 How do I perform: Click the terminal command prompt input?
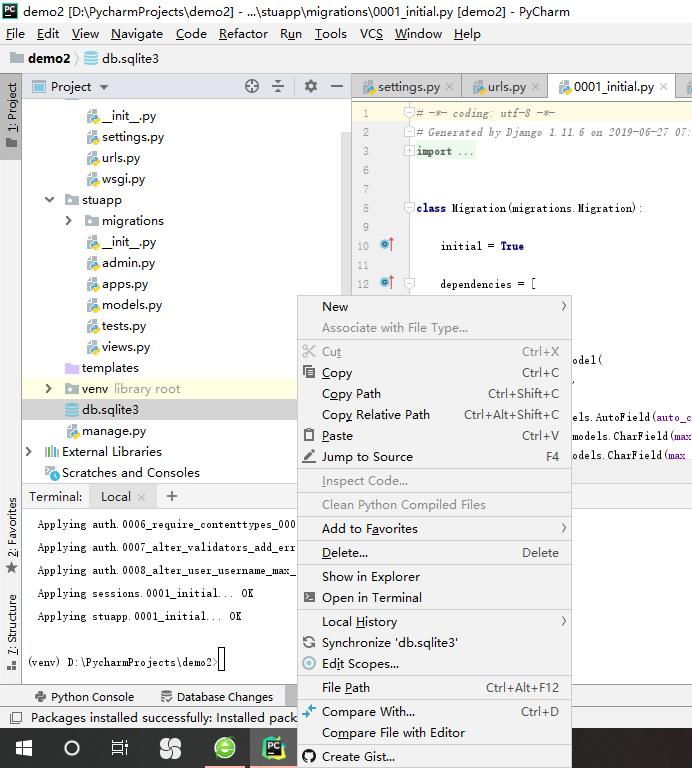[221, 660]
